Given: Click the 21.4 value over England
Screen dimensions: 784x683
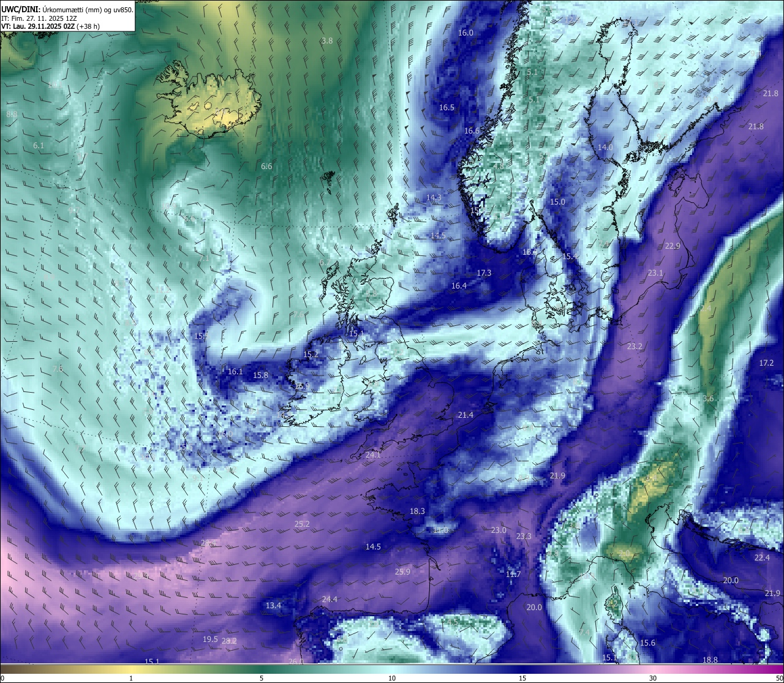Looking at the screenshot, I should pos(466,415).
